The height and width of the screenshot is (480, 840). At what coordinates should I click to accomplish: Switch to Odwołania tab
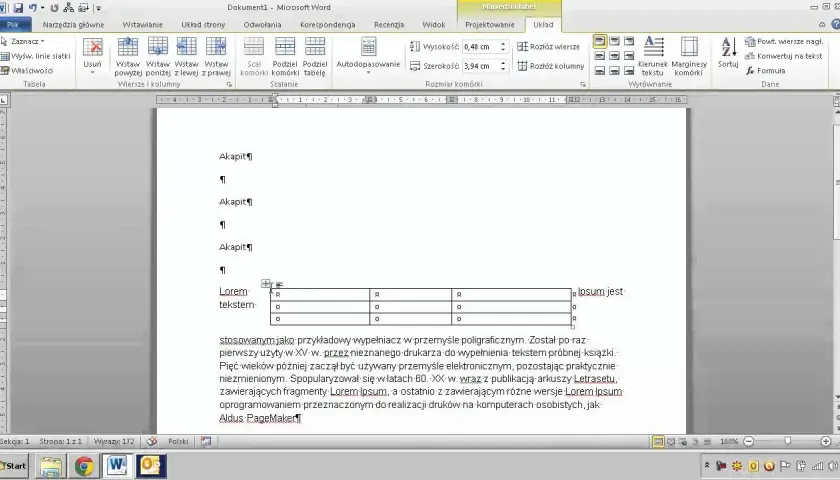[x=262, y=25]
